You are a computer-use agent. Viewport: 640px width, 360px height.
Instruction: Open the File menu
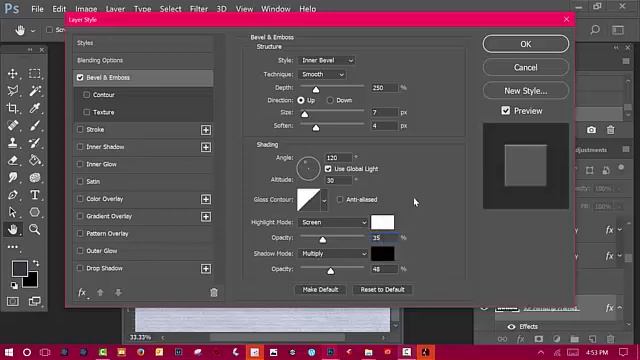[37, 9]
